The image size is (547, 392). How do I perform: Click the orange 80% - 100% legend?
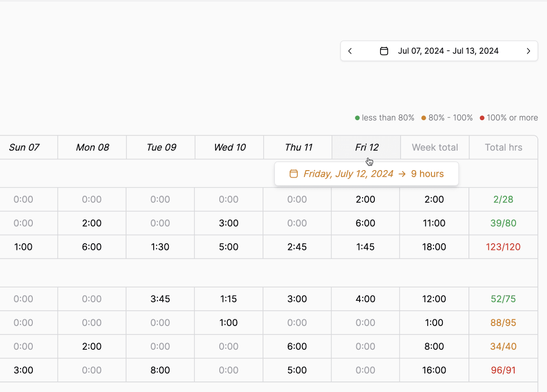447,118
